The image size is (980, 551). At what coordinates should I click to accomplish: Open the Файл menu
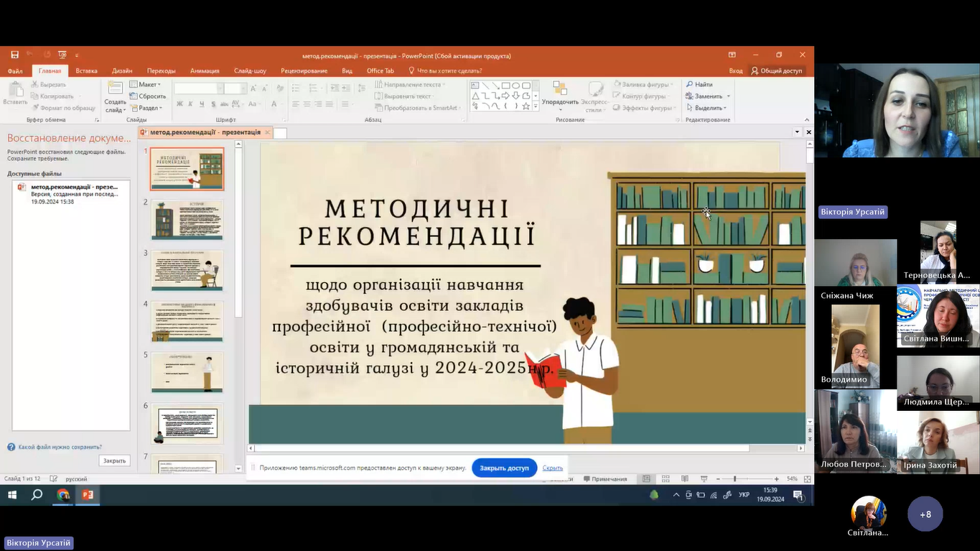pyautogui.click(x=15, y=70)
